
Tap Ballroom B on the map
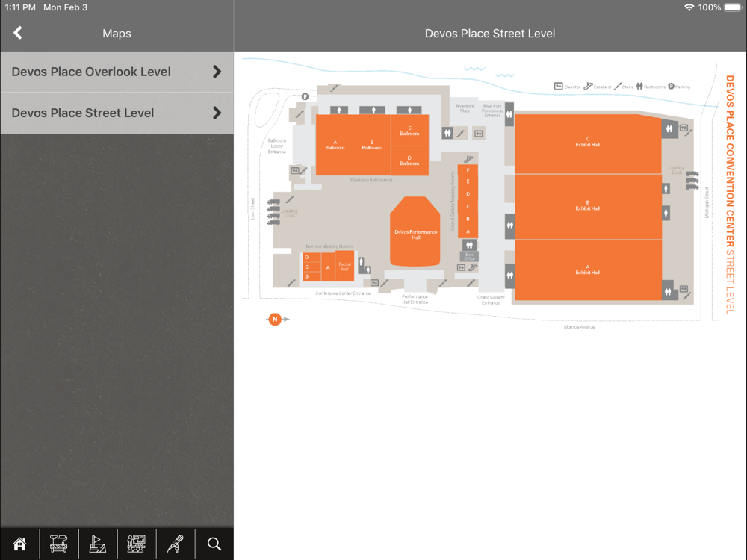[371, 145]
